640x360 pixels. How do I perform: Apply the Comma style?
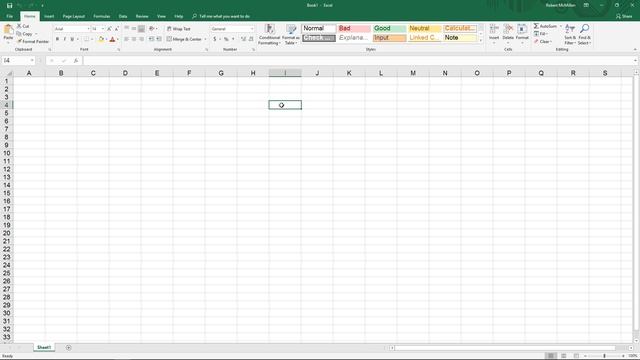pos(233,39)
